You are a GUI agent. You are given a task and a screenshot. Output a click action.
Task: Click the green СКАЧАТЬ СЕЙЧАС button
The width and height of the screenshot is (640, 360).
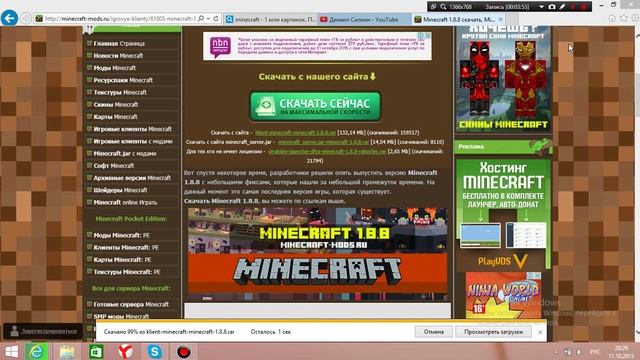pos(315,106)
